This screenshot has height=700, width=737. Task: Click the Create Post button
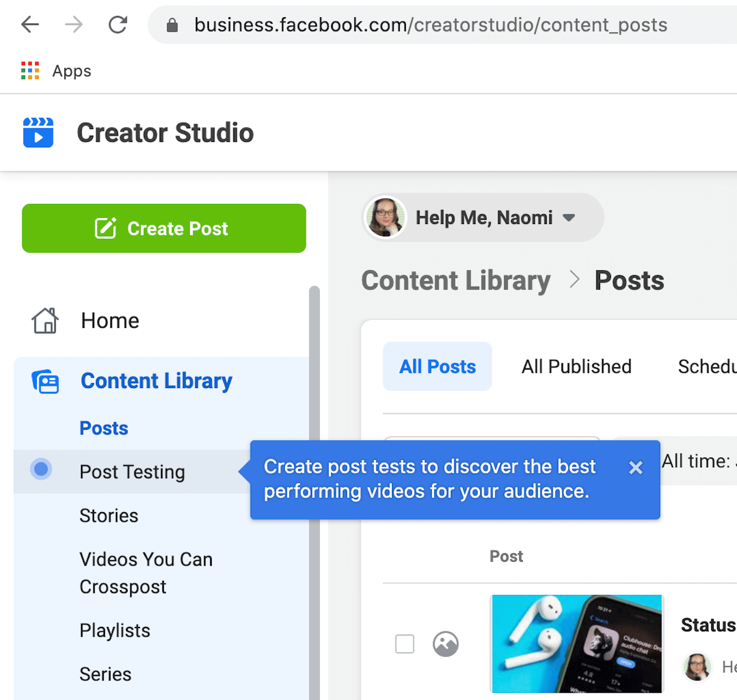point(163,228)
